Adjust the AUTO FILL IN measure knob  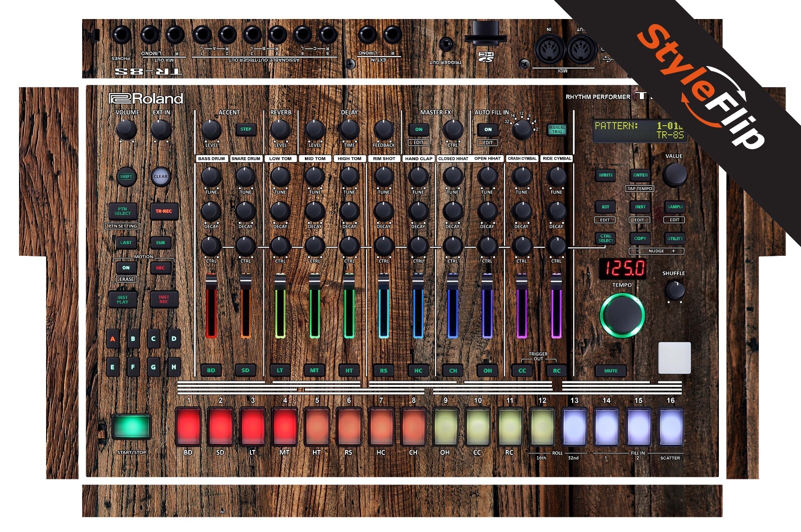click(x=522, y=130)
